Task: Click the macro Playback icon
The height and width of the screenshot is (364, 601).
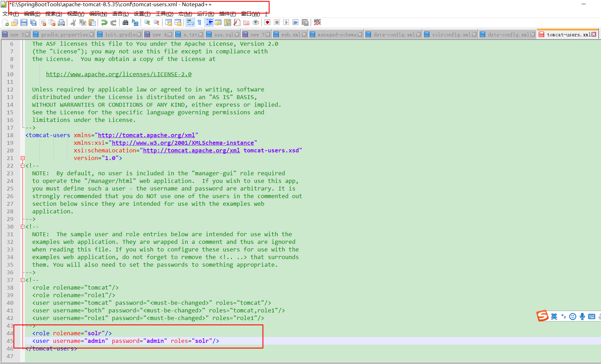Action: point(286,23)
